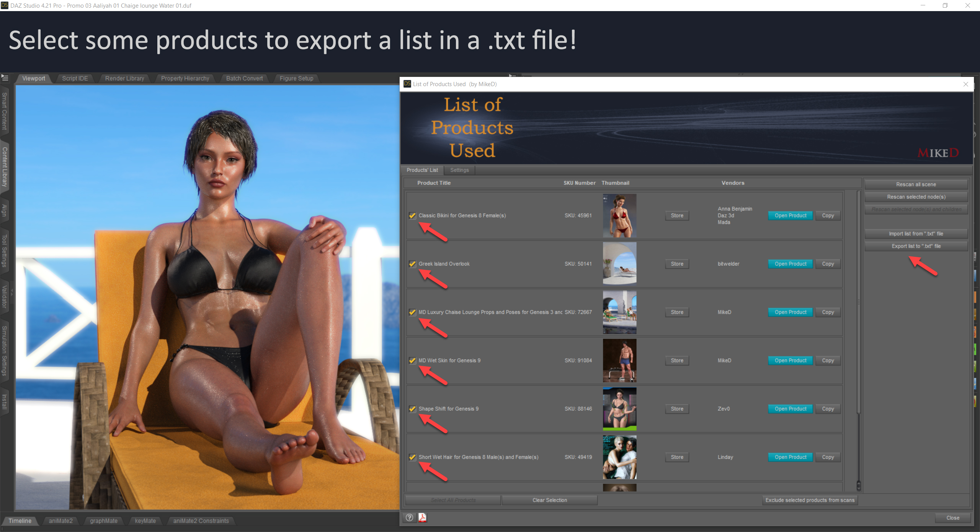980x532 pixels.
Task: Click the Product Title column header
Action: (434, 183)
